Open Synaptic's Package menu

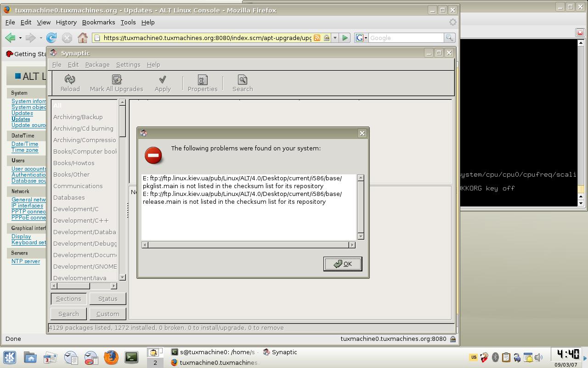point(97,64)
